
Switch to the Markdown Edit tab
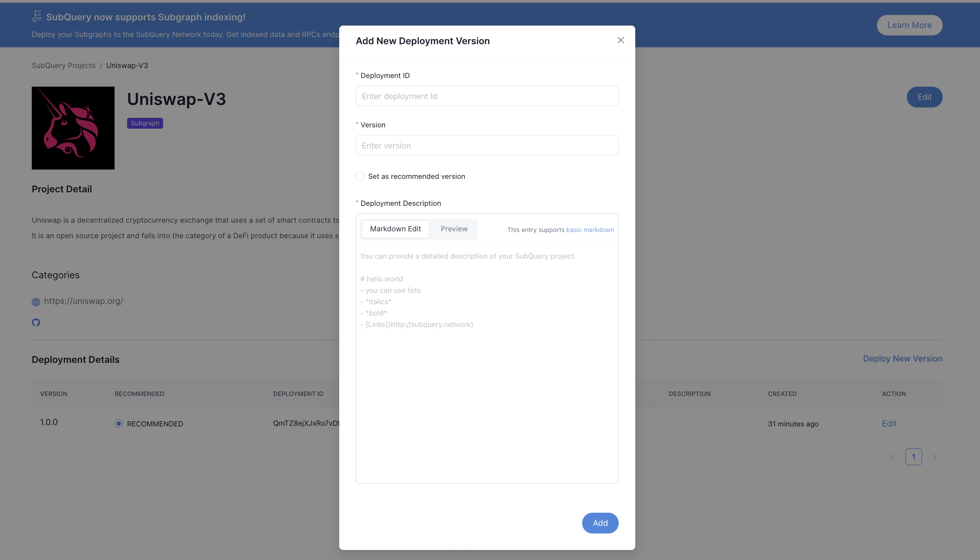[x=395, y=229]
